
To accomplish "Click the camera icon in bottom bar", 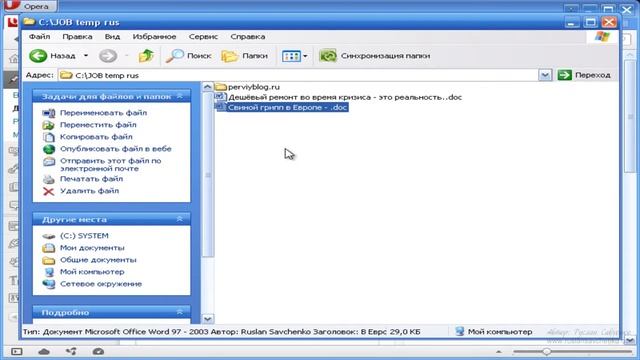I will click(98, 351).
